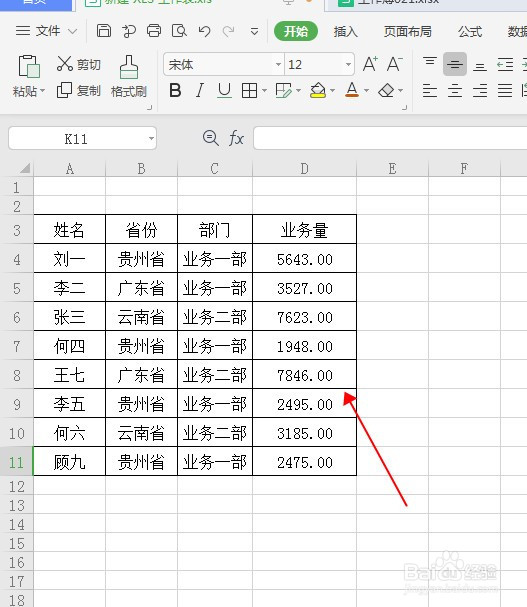Open the 文件 menu dropdown arrow

72,31
